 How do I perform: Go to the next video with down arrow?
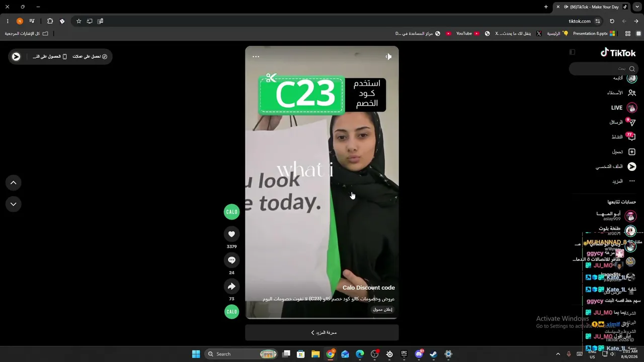click(14, 204)
